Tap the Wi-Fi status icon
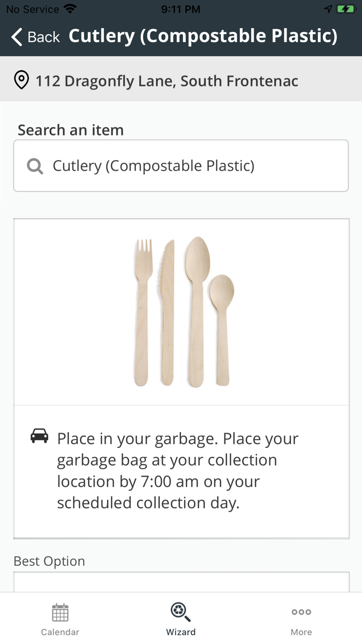 click(x=69, y=9)
